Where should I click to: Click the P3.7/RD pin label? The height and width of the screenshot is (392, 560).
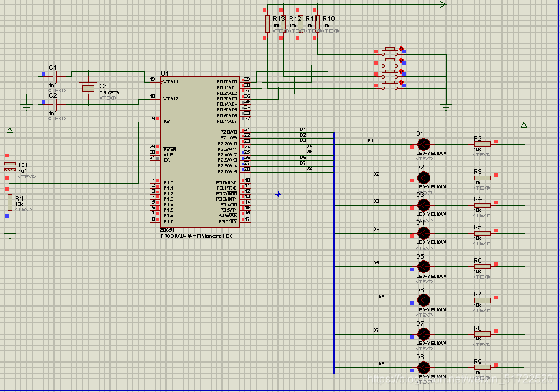[x=227, y=222]
